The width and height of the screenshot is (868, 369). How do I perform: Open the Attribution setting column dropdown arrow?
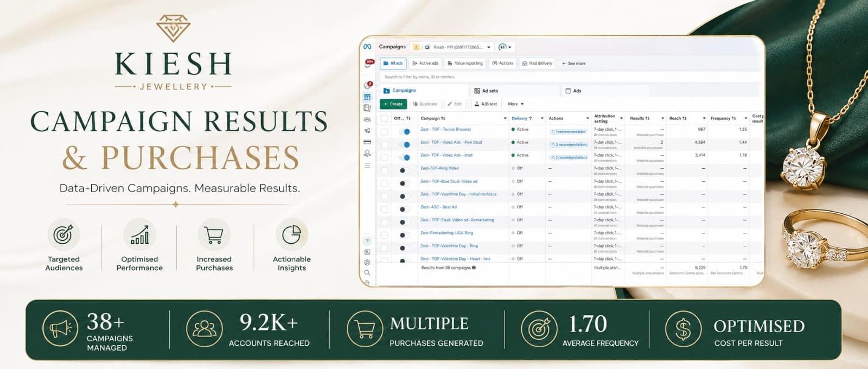click(622, 118)
